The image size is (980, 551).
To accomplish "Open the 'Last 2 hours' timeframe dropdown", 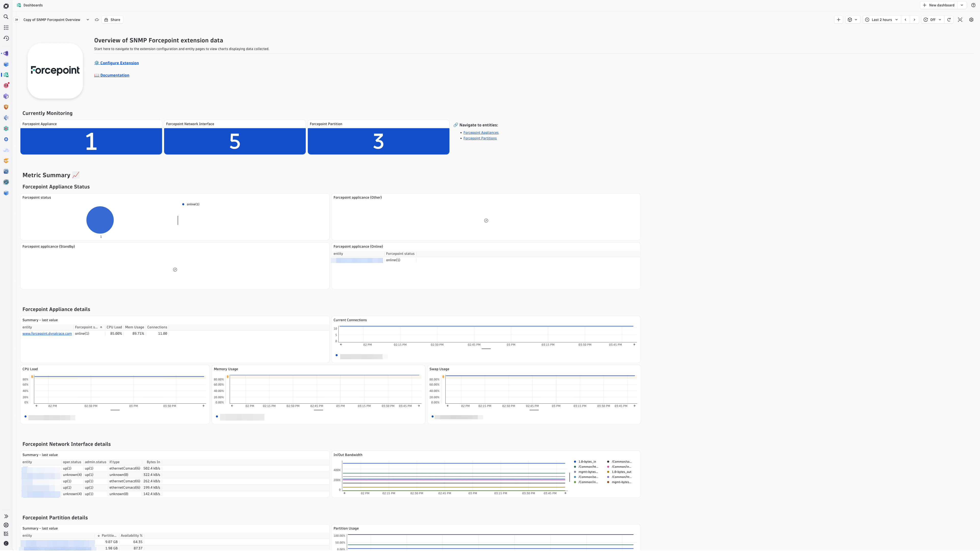I will [881, 20].
